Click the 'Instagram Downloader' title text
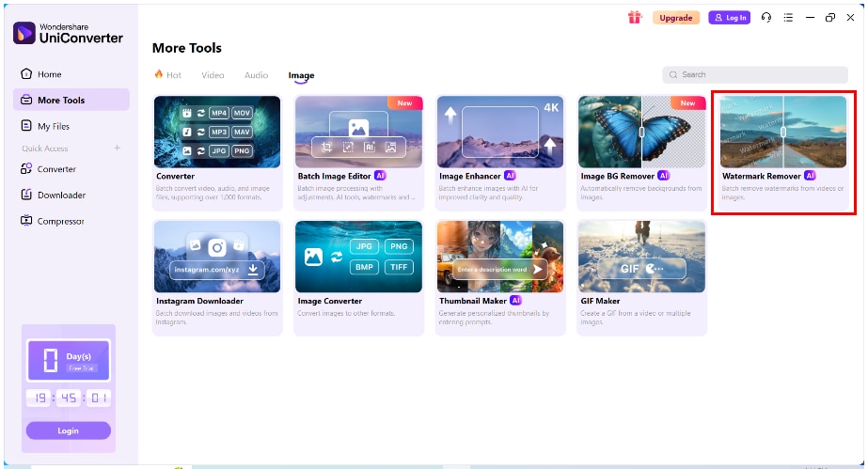This screenshot has height=469, width=868. (200, 301)
